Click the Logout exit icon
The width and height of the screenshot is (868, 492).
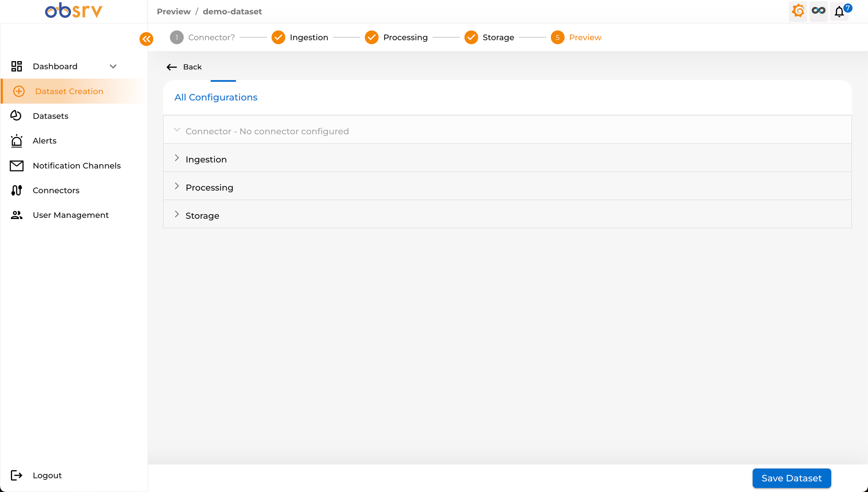pos(17,475)
